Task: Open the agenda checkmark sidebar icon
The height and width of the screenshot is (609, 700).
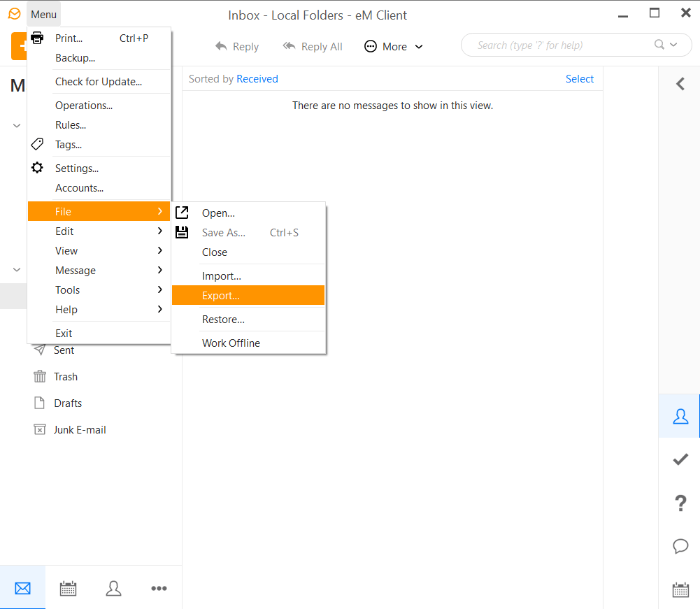Action: [x=680, y=459]
